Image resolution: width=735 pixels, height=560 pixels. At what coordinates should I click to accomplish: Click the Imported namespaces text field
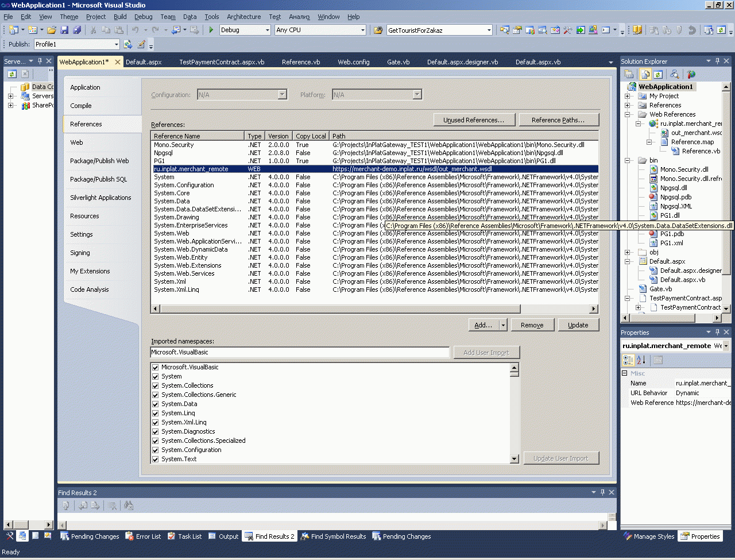tap(300, 352)
